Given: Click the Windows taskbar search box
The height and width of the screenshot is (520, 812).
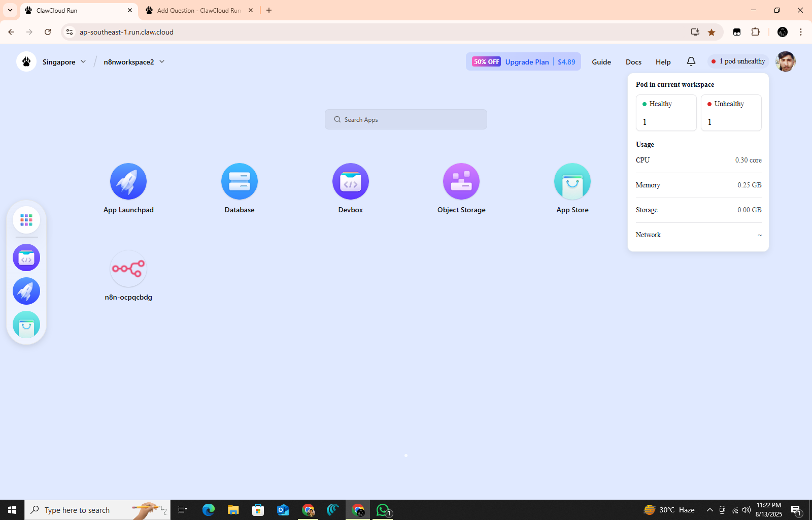Looking at the screenshot, I should (97, 510).
